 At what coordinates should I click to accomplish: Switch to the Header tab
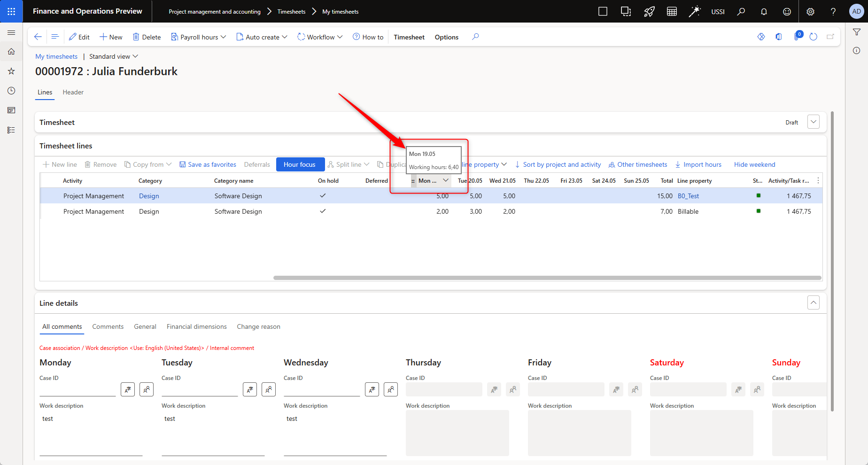point(73,93)
